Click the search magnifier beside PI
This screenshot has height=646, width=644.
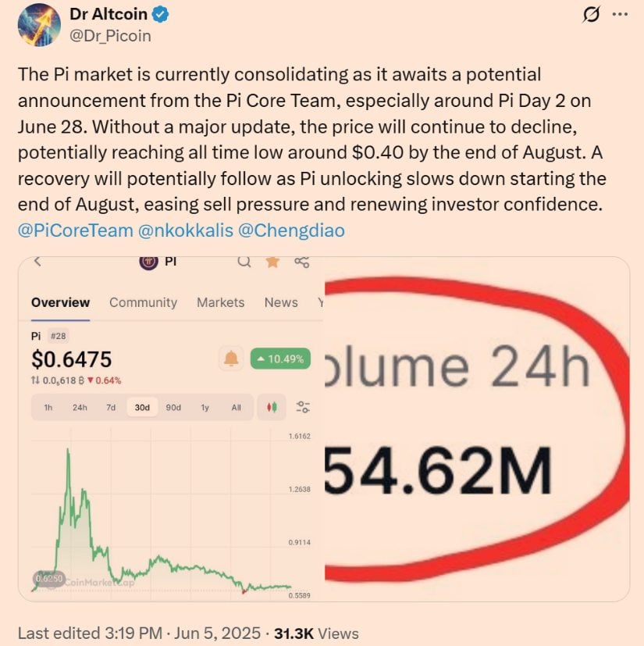(x=244, y=262)
